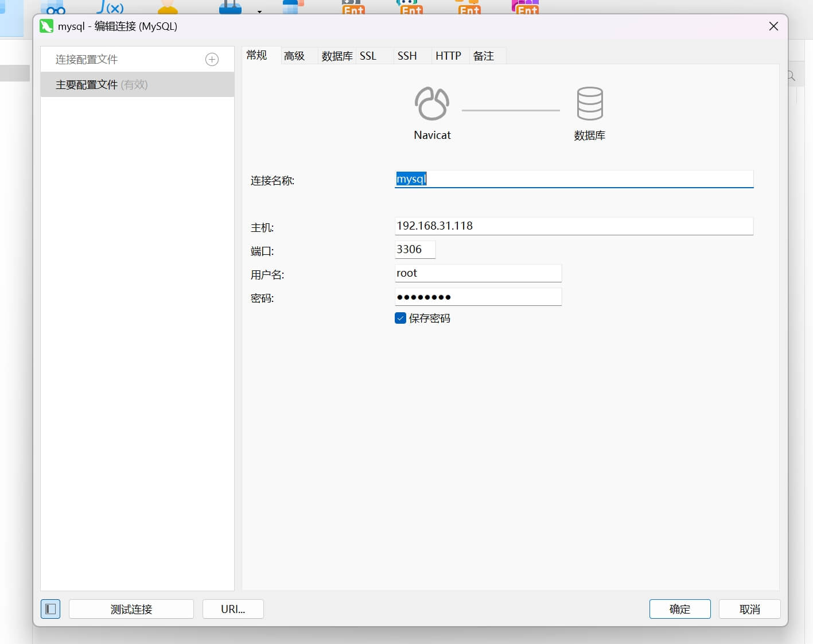Confirm with the 确定 button
This screenshot has height=644, width=813.
[680, 609]
